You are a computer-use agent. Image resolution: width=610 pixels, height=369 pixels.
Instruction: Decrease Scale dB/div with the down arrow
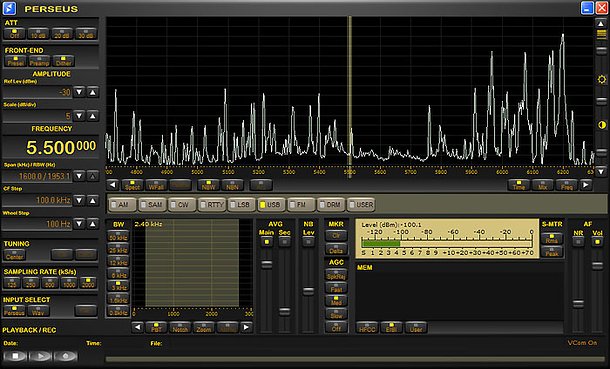coord(79,116)
